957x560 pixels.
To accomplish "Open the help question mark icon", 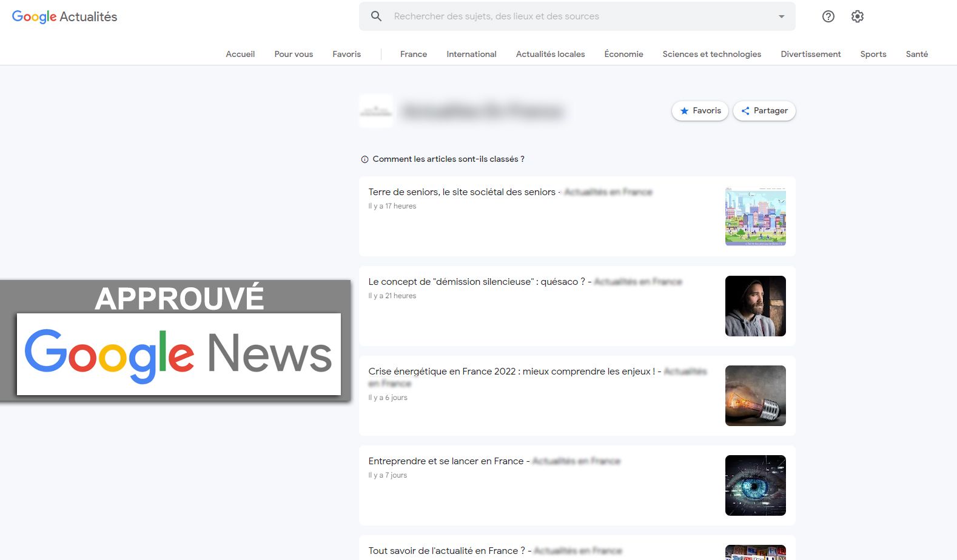I will coord(828,16).
